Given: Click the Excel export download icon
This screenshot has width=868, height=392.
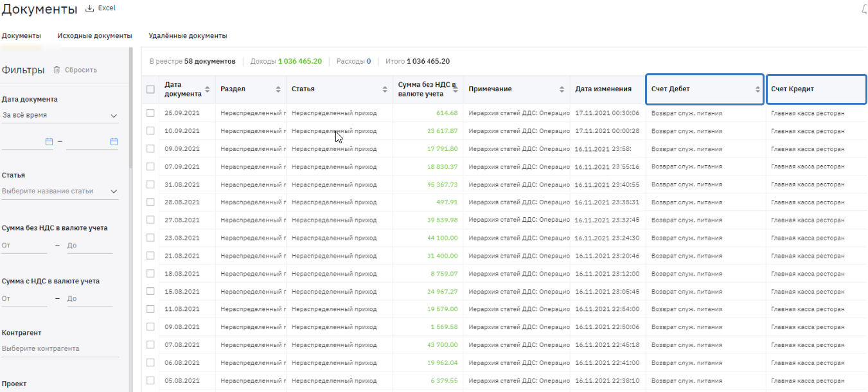Looking at the screenshot, I should click(x=89, y=8).
